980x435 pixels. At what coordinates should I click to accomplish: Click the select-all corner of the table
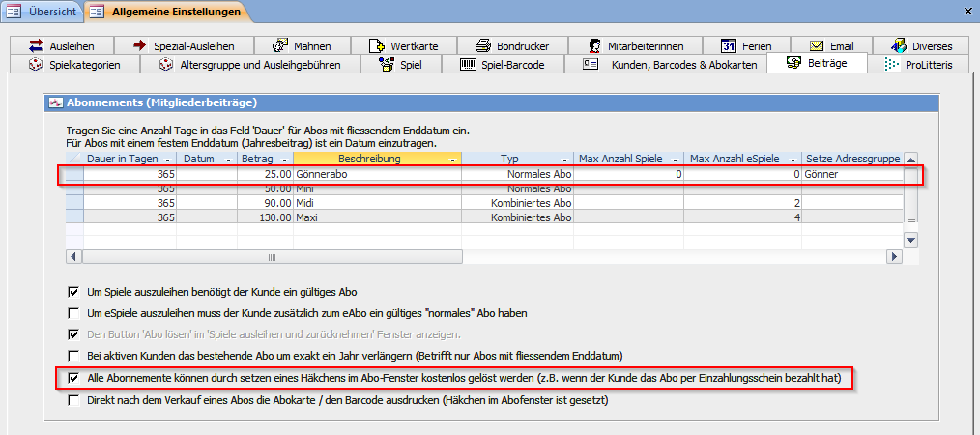(x=74, y=159)
